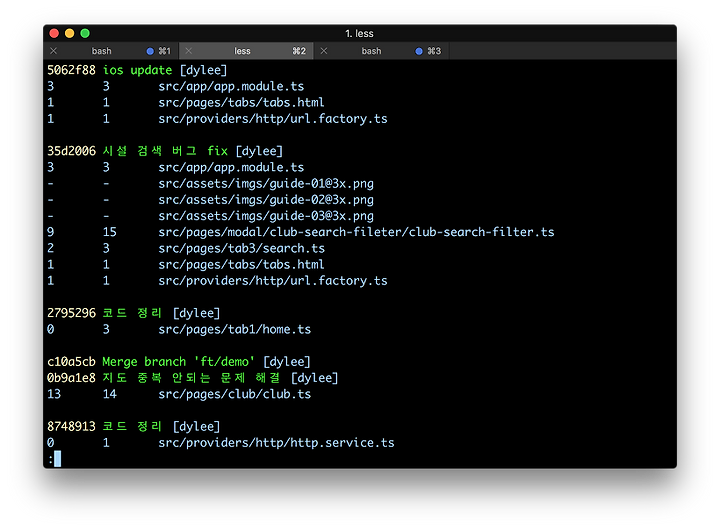Click path src/pages/club/club.ts
Screen dimensions: 720x530
(235, 394)
